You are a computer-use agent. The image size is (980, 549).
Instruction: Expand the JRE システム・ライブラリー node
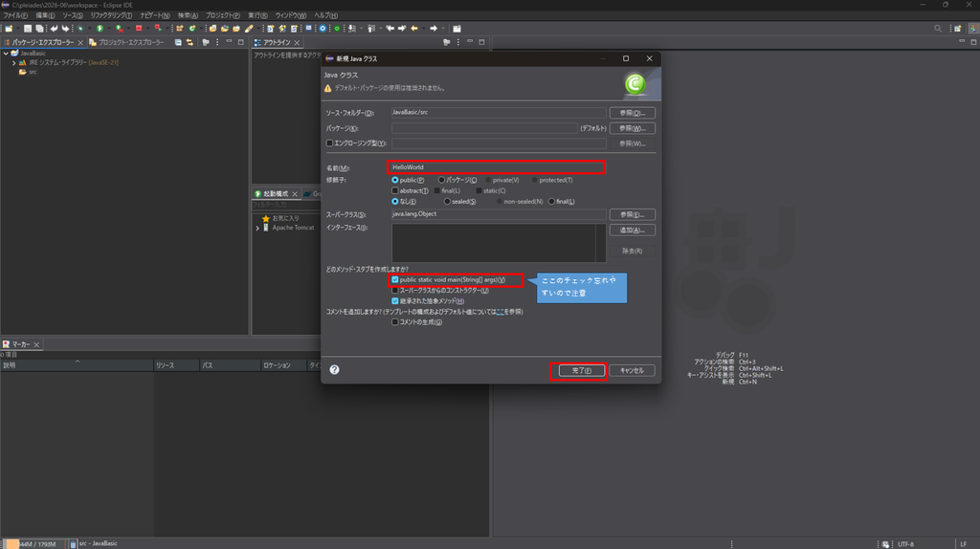[13, 63]
